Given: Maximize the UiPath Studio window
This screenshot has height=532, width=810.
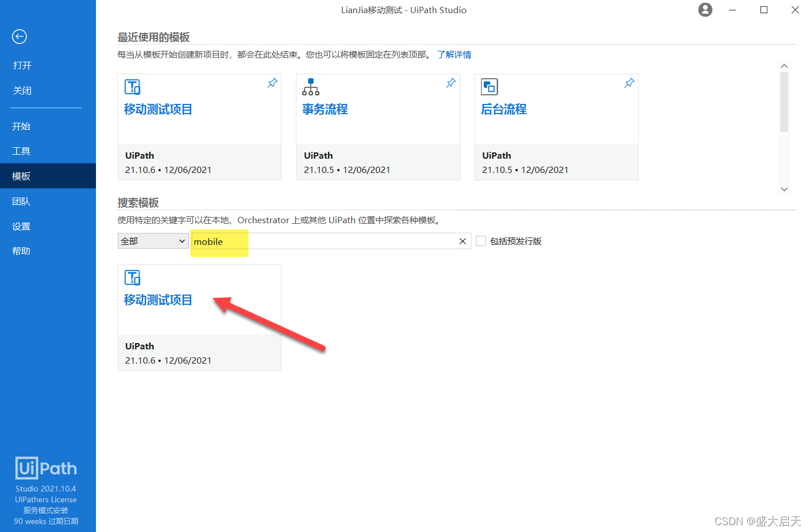Looking at the screenshot, I should (x=764, y=10).
